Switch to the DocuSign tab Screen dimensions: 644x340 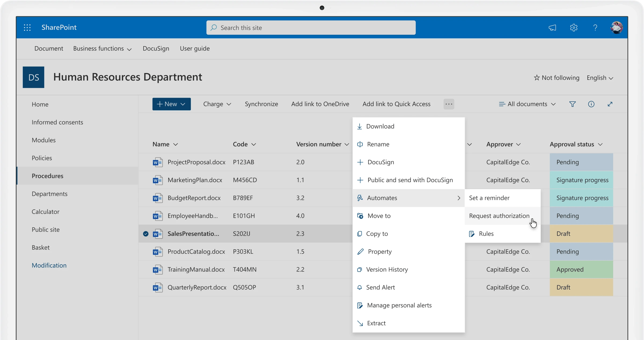[156, 49]
